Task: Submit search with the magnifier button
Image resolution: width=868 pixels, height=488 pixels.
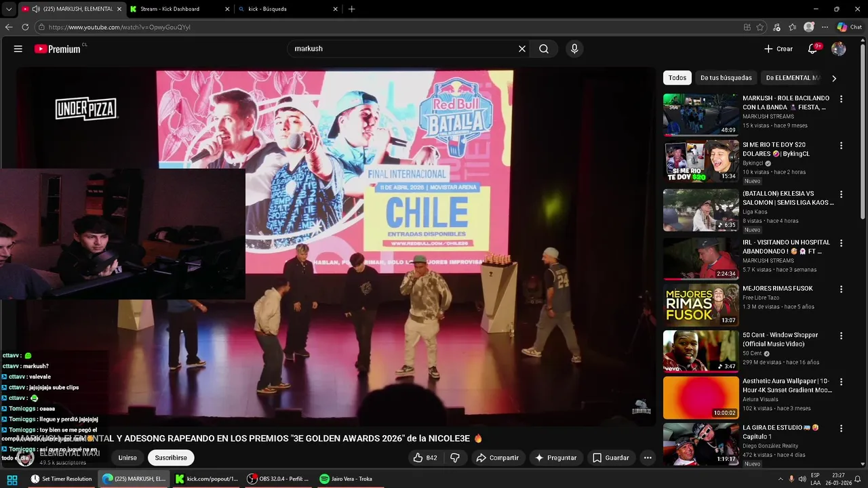Action: tap(544, 49)
